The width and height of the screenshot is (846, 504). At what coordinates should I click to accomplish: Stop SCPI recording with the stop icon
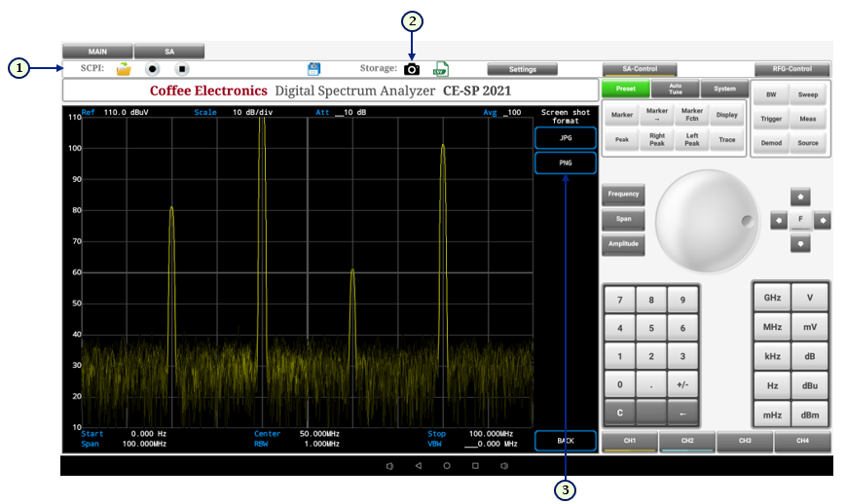(181, 69)
